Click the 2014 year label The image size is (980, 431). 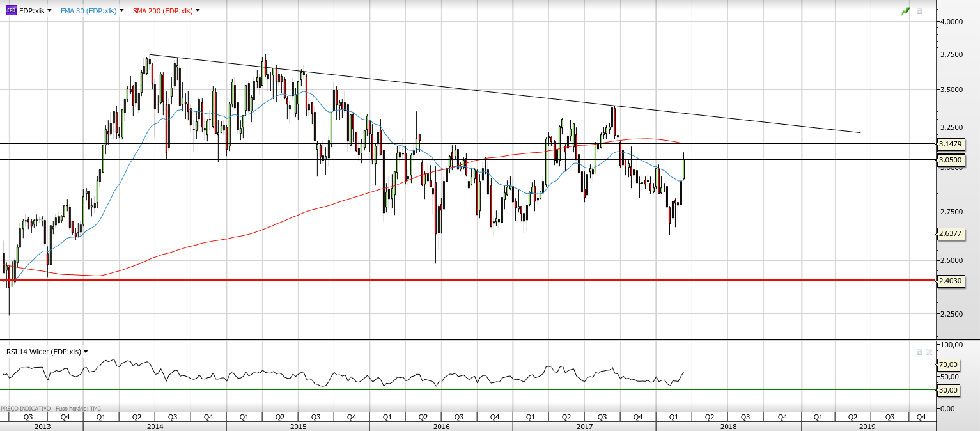155,427
